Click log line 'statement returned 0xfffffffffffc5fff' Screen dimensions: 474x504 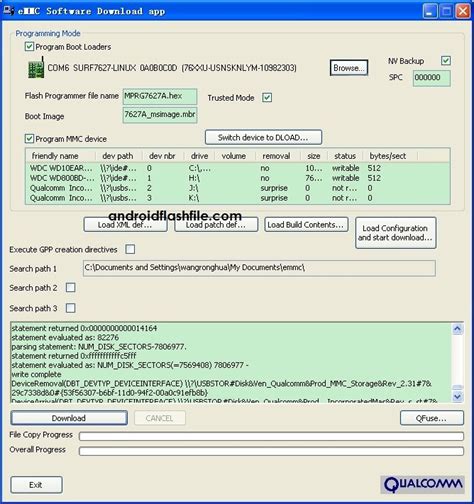(74, 356)
